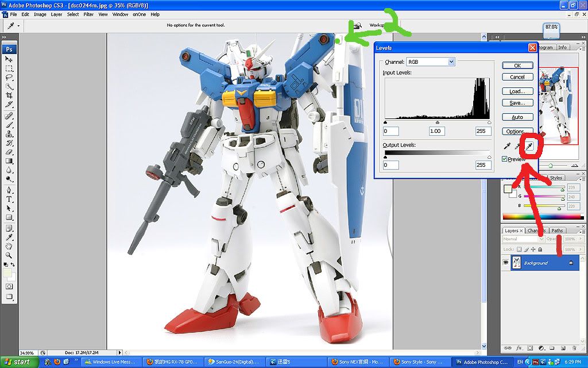Toggle lock image pixels in Layers panel
Image resolution: width=588 pixels, height=368 pixels.
coord(526,250)
